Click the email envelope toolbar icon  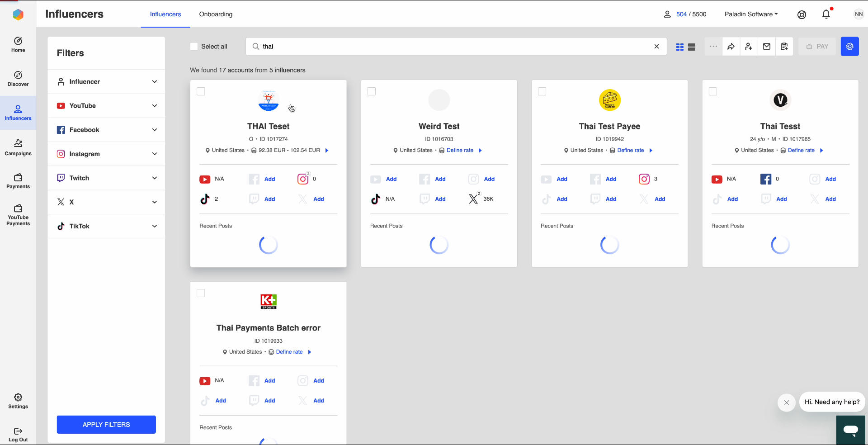click(767, 47)
